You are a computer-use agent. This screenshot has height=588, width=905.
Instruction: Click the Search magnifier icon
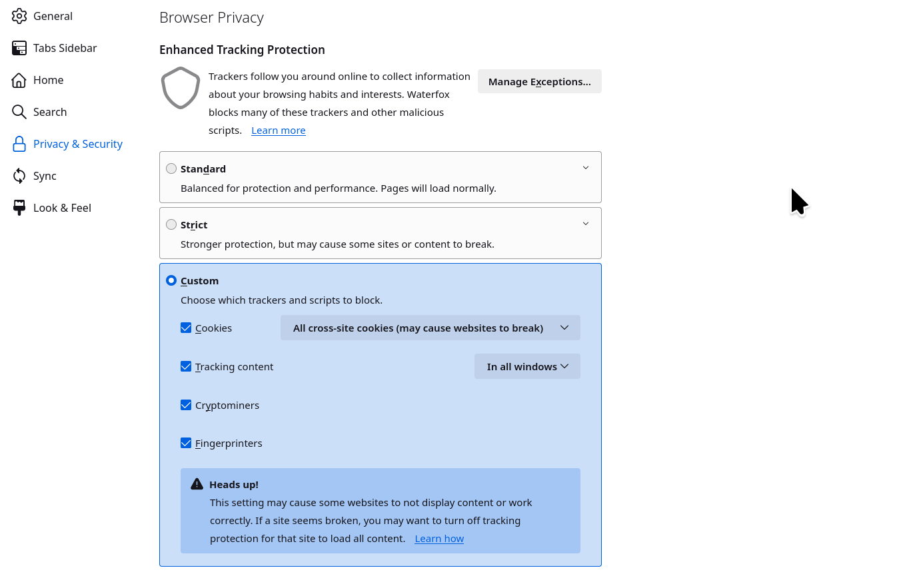click(x=19, y=112)
